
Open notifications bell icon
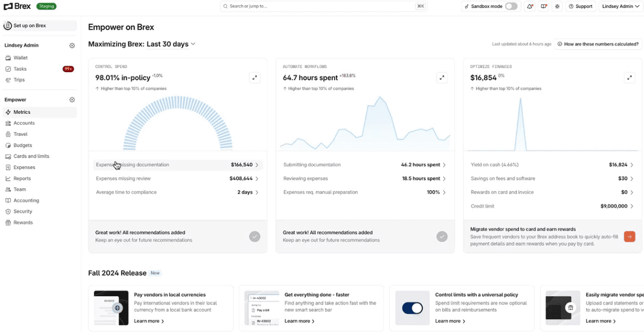coord(530,6)
